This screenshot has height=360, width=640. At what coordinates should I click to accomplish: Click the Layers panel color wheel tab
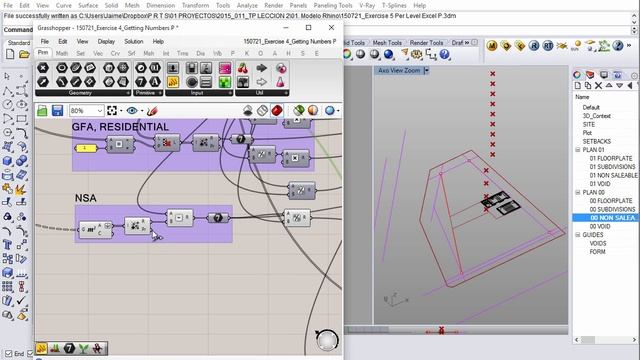[577, 75]
